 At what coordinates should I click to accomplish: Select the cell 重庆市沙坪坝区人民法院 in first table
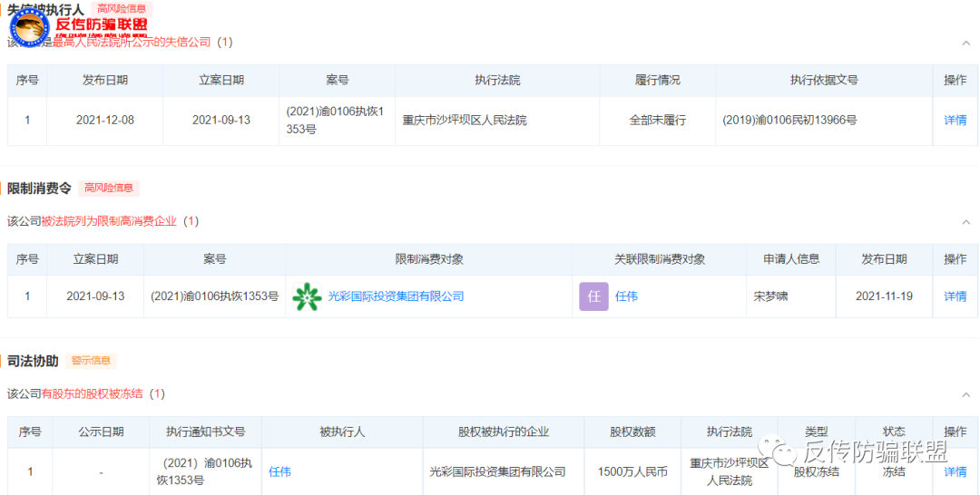[x=465, y=121]
